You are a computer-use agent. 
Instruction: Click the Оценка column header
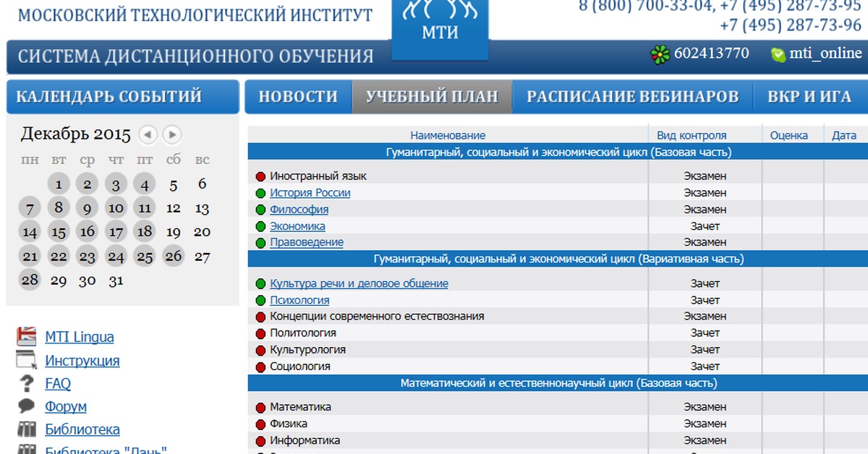click(789, 135)
